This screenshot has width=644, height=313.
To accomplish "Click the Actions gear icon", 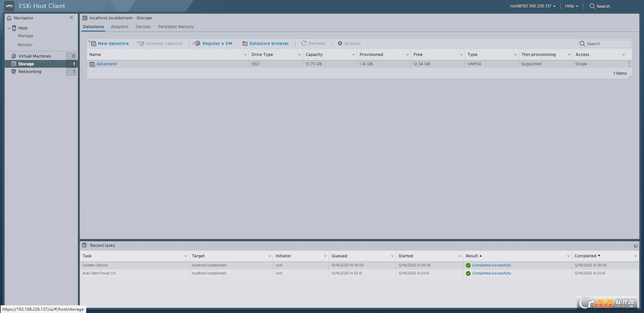I will 340,43.
